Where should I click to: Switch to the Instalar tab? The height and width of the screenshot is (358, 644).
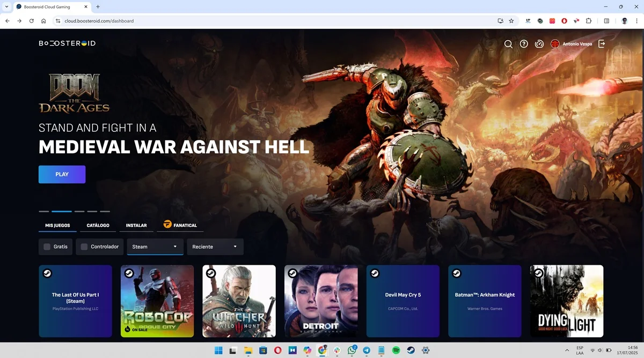click(136, 226)
